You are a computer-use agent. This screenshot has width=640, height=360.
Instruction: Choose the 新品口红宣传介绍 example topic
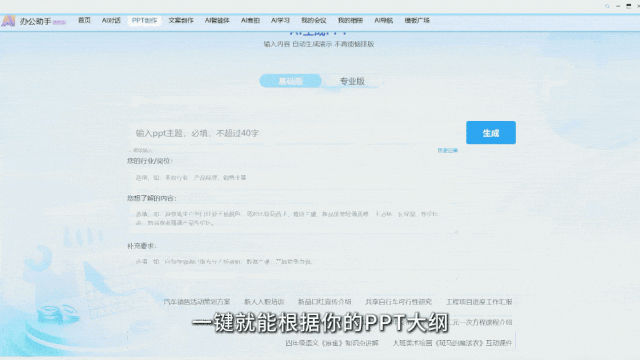(324, 302)
